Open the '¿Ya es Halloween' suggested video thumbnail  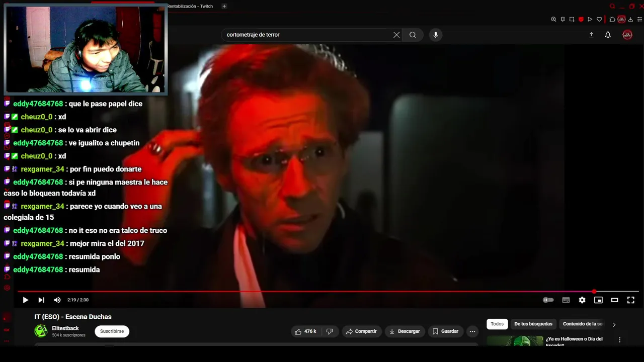515,341
